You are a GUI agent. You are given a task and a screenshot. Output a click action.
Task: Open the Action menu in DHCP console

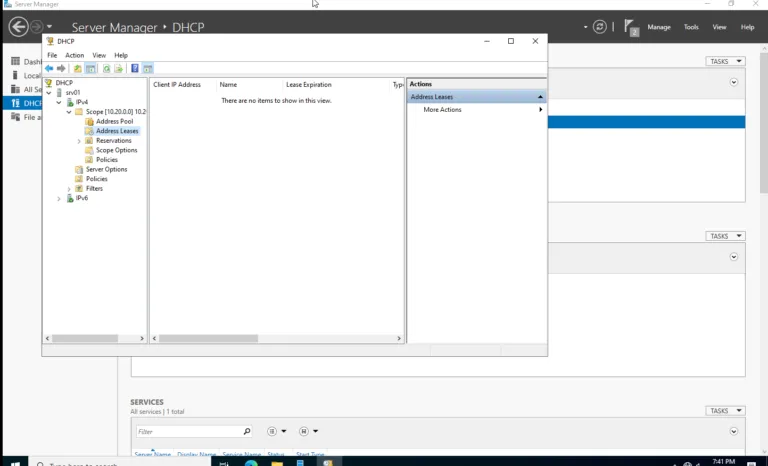pos(74,55)
